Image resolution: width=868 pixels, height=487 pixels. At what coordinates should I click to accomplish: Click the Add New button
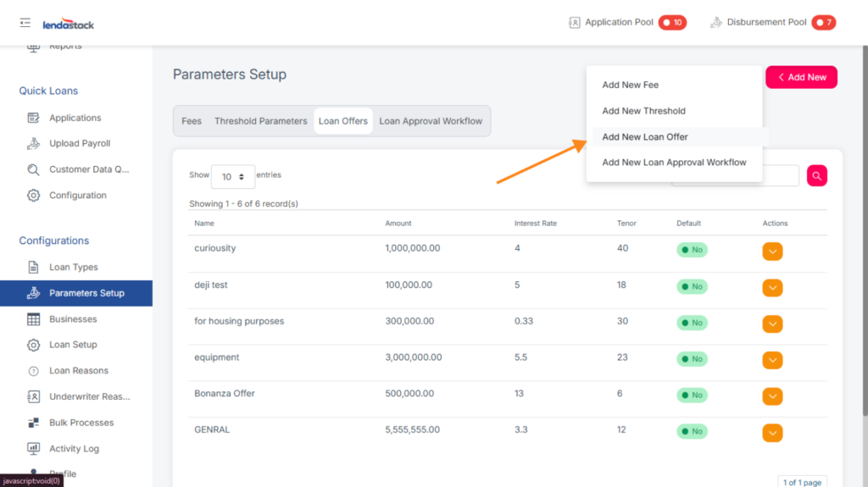pos(801,77)
